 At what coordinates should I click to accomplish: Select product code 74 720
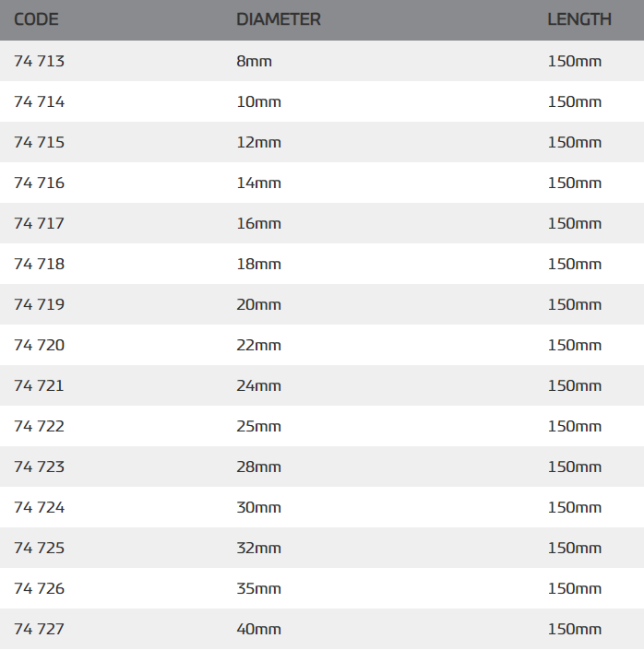tap(40, 346)
